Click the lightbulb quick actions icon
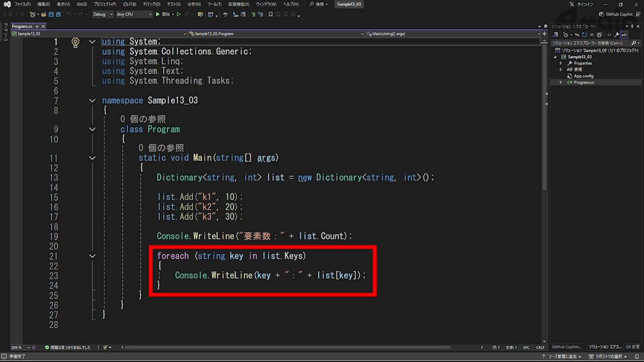644x362 pixels. [75, 42]
